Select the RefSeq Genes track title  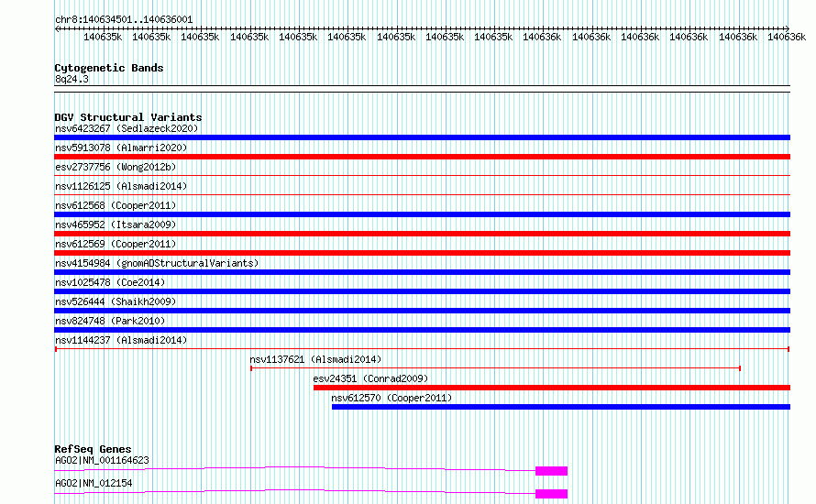94,449
